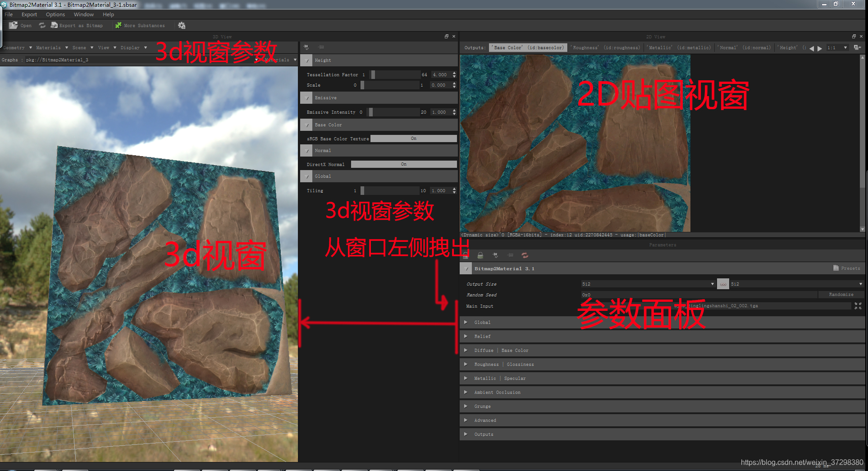Expand the Grunge group
The image size is (868, 471).
466,406
